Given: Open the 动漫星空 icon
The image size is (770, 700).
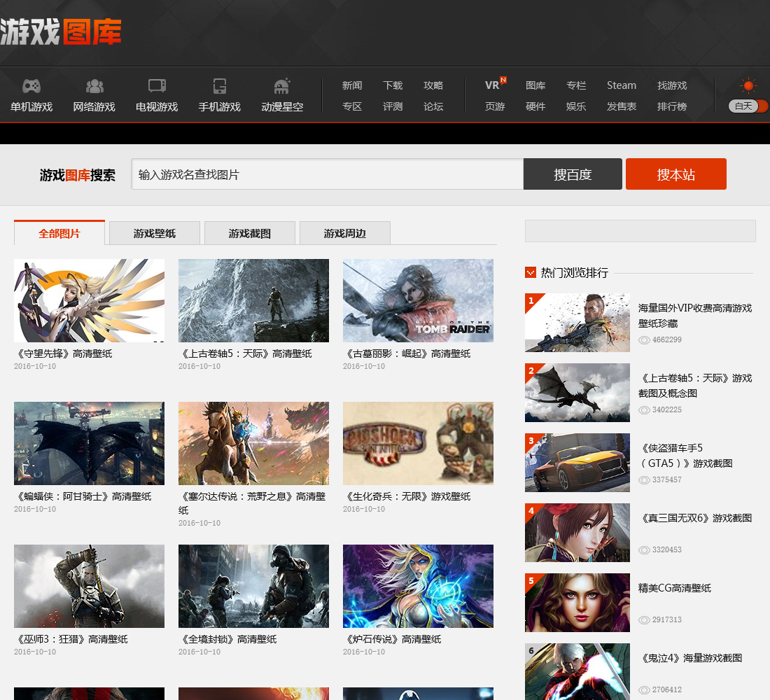Looking at the screenshot, I should 282,86.
